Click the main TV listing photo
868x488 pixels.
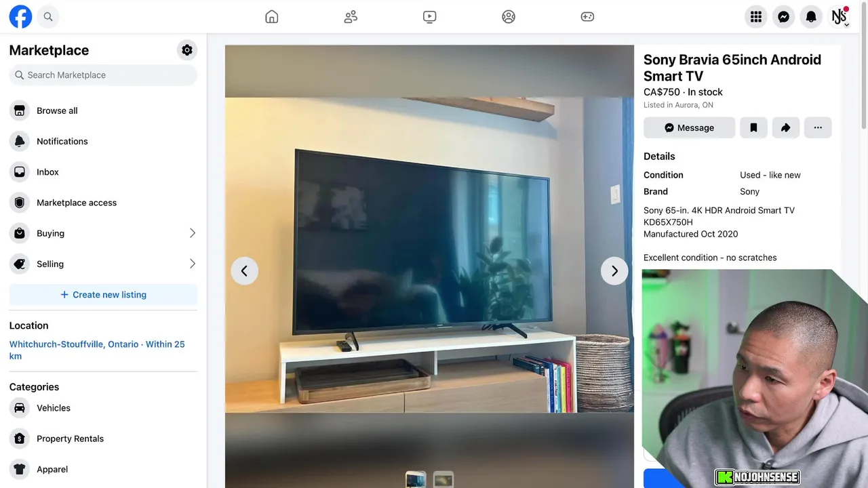[429, 255]
